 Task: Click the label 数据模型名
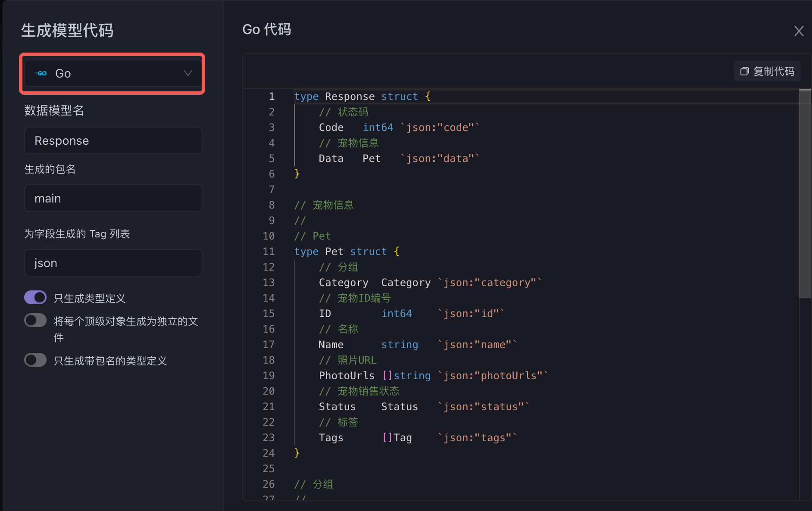[54, 111]
